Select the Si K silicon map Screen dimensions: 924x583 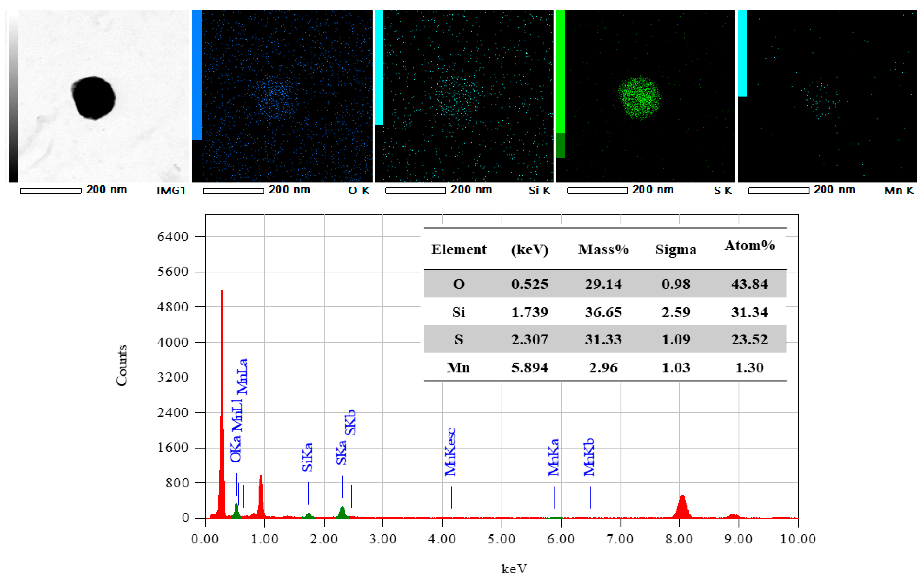tap(468, 96)
